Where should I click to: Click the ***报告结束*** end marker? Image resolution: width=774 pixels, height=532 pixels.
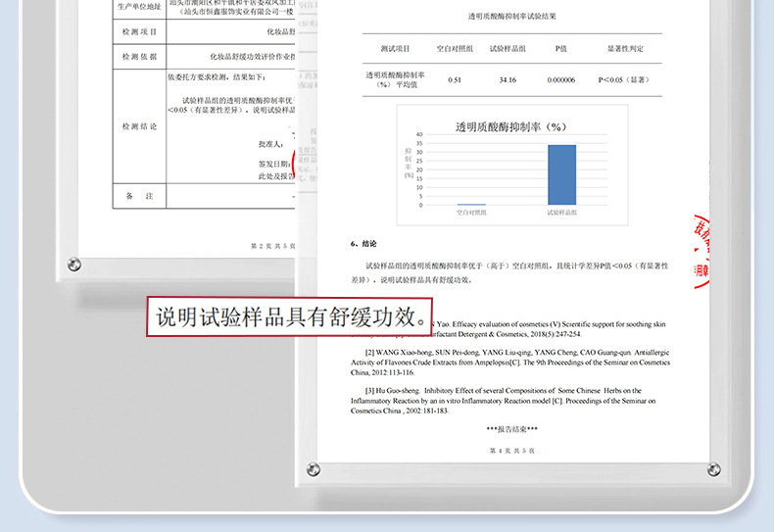pyautogui.click(x=511, y=429)
